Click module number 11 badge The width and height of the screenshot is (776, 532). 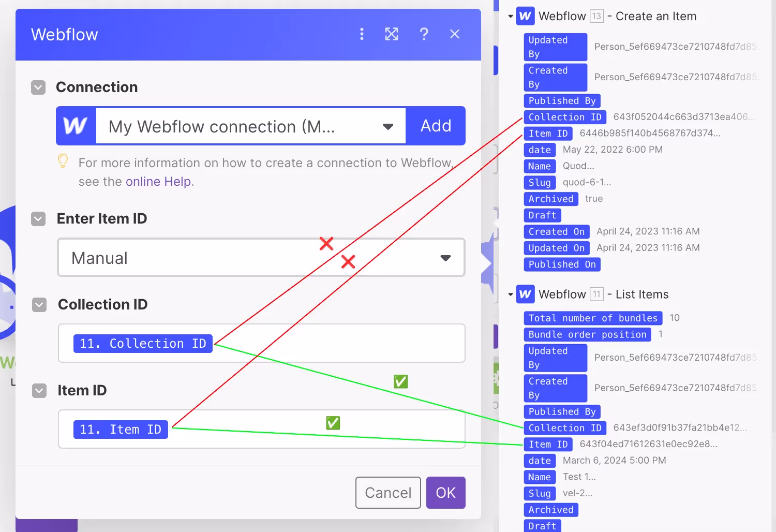point(596,294)
